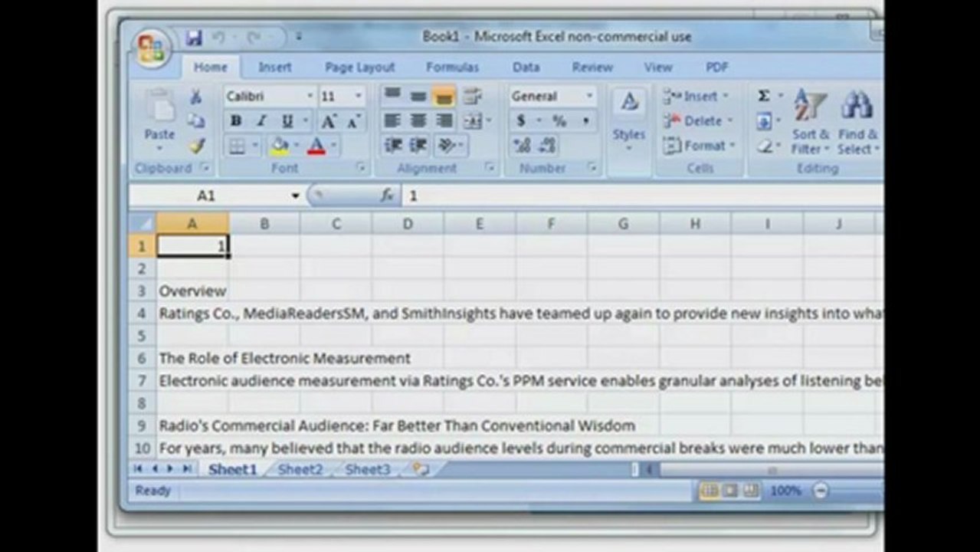Increase decimal places
The image size is (980, 552).
click(x=522, y=146)
